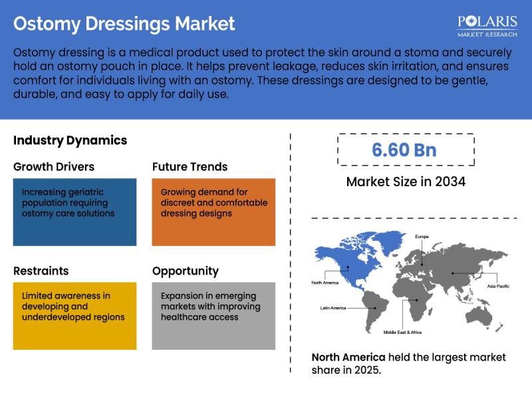Click the Growth Drivers heading
Screen dimensions: 532x399
point(54,167)
